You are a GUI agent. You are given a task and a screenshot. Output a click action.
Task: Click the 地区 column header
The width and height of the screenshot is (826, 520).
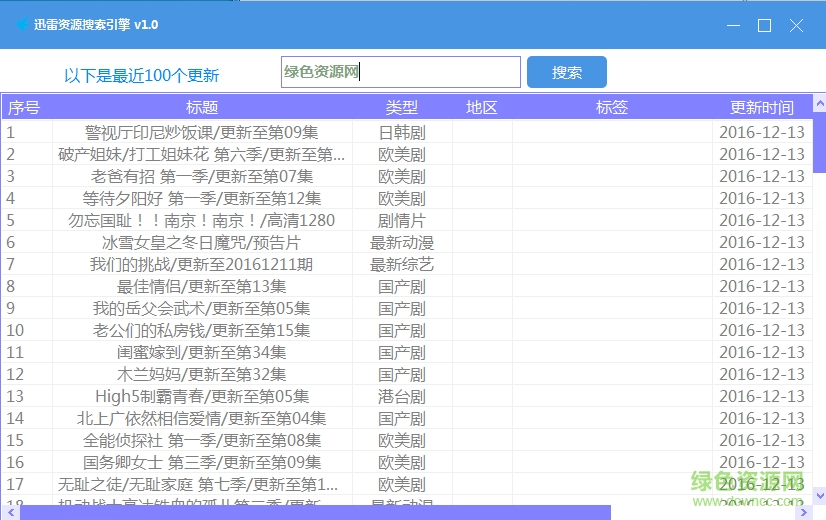tap(481, 107)
